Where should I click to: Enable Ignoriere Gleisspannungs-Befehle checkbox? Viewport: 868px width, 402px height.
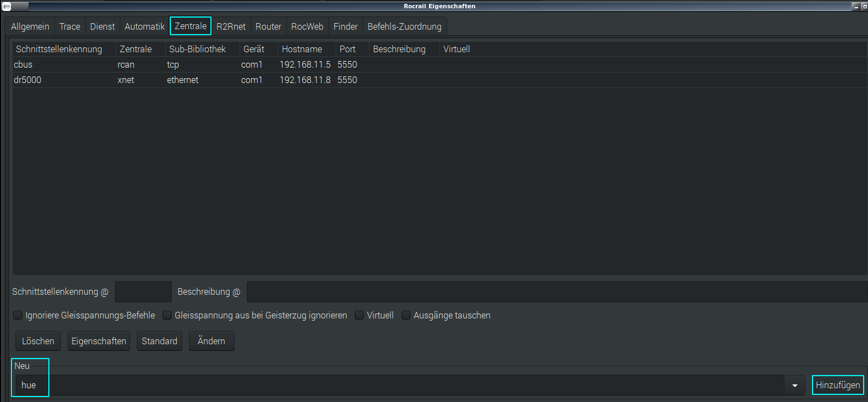[18, 315]
